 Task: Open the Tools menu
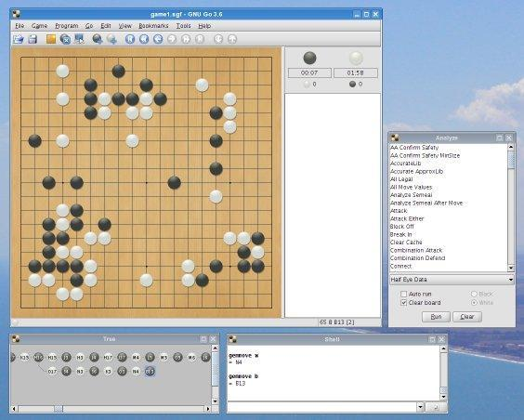(x=183, y=26)
